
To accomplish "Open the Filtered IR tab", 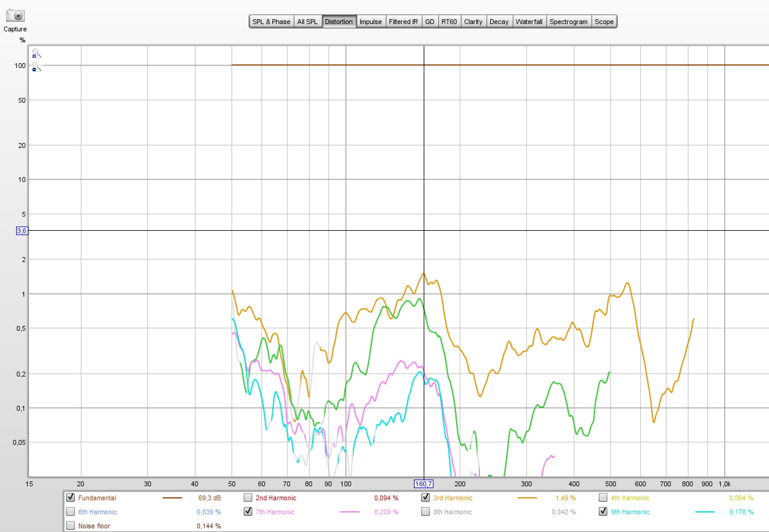I will (x=403, y=22).
